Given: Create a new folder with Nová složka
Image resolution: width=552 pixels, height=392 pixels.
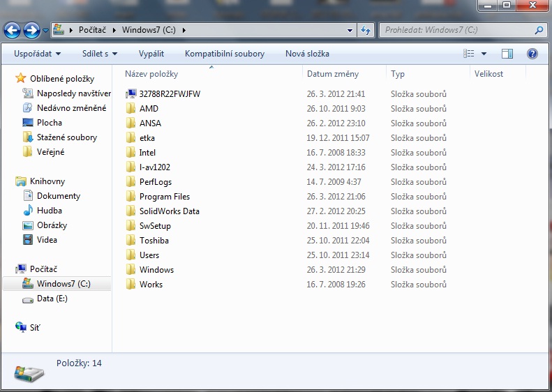Looking at the screenshot, I should pos(307,54).
